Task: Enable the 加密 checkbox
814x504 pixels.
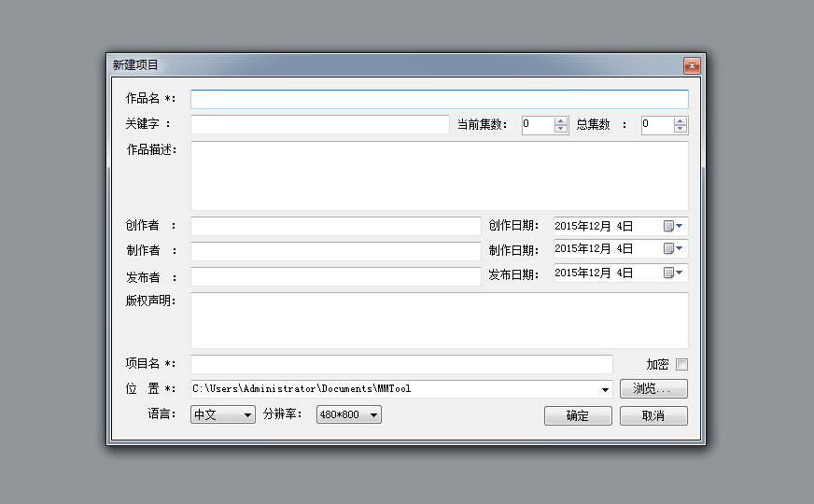Action: tap(682, 365)
